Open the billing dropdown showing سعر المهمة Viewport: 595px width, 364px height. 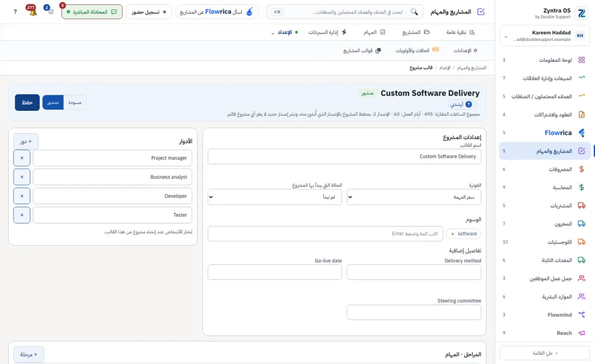pyautogui.click(x=414, y=197)
